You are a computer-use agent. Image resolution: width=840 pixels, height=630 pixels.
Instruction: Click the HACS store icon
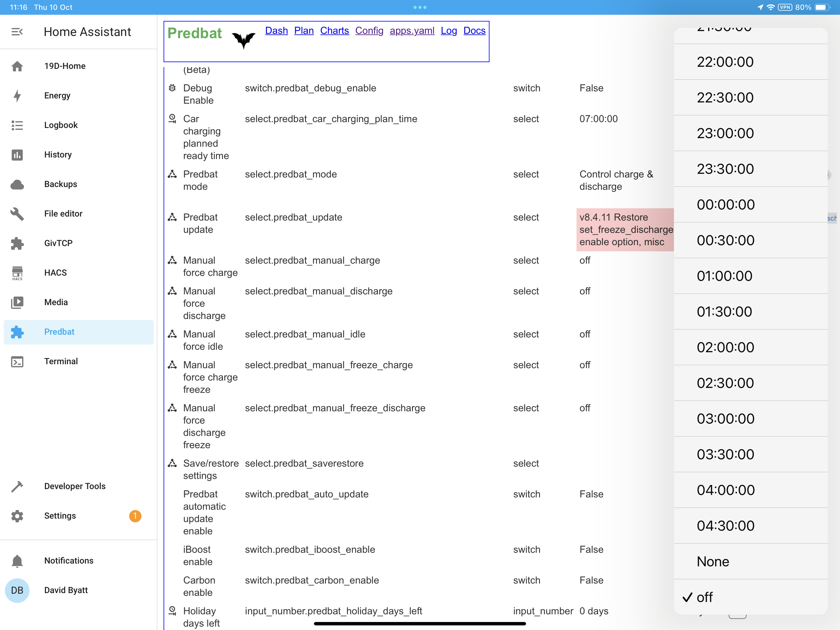(17, 273)
